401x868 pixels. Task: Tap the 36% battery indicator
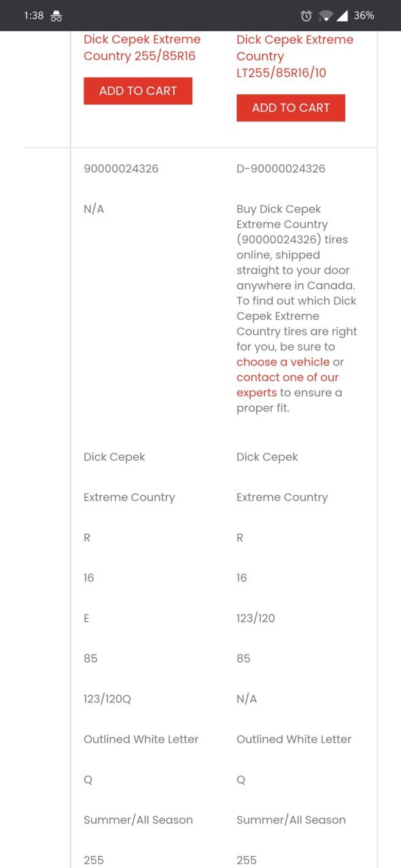click(x=364, y=16)
